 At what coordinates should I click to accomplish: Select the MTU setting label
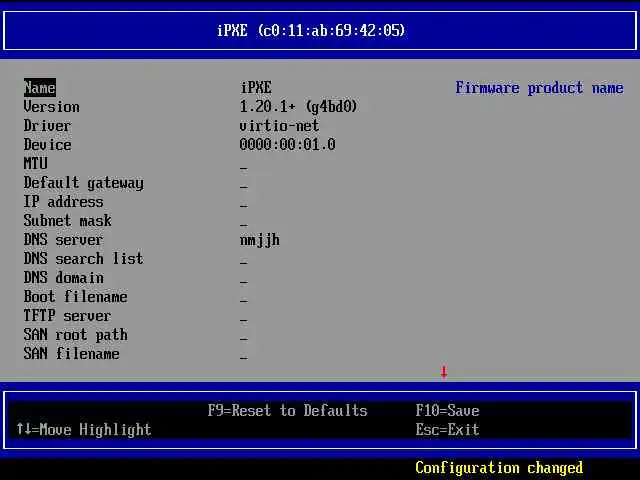coord(36,163)
